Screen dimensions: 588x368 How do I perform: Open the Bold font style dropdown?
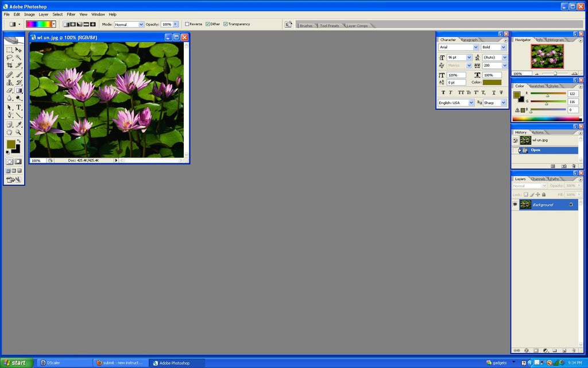pos(503,47)
